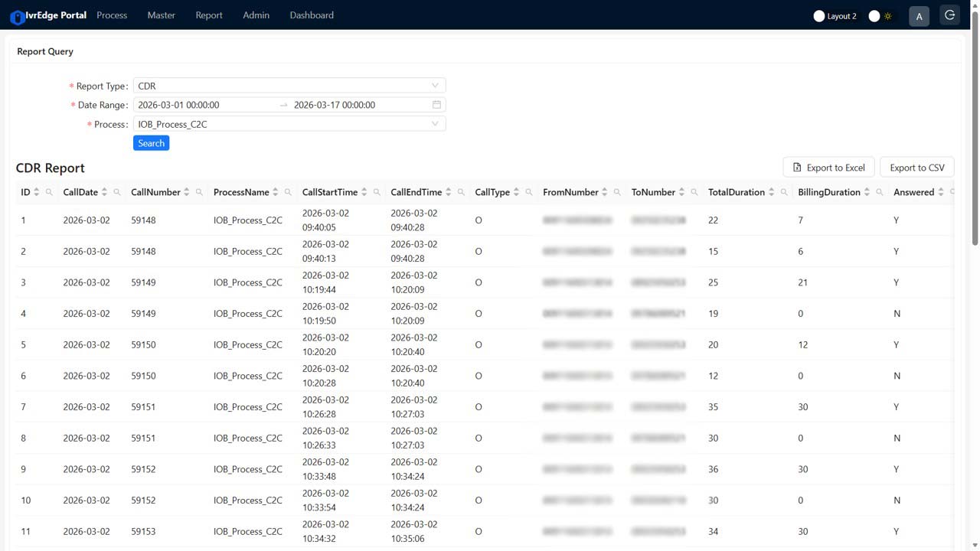Click the blue Search button
The height and width of the screenshot is (551, 980).
151,143
